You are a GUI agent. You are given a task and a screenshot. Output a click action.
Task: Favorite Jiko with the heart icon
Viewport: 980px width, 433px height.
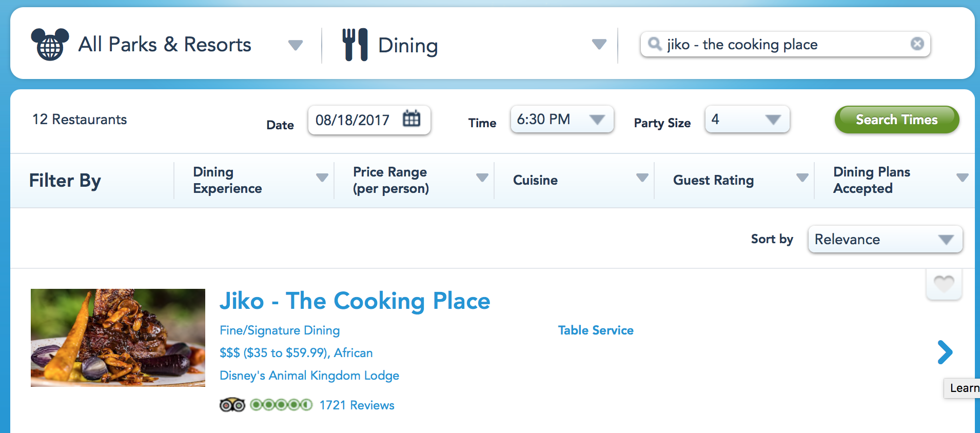(x=944, y=283)
